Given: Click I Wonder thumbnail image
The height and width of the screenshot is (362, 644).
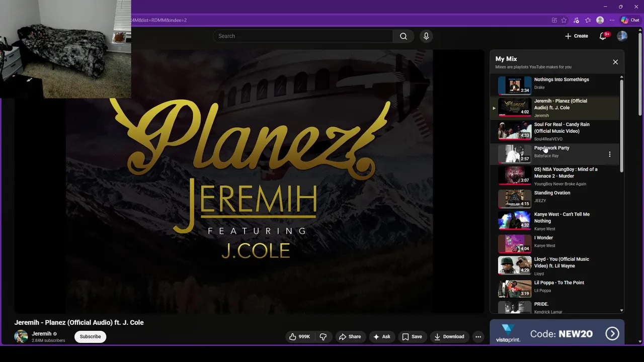Looking at the screenshot, I should pyautogui.click(x=515, y=243).
